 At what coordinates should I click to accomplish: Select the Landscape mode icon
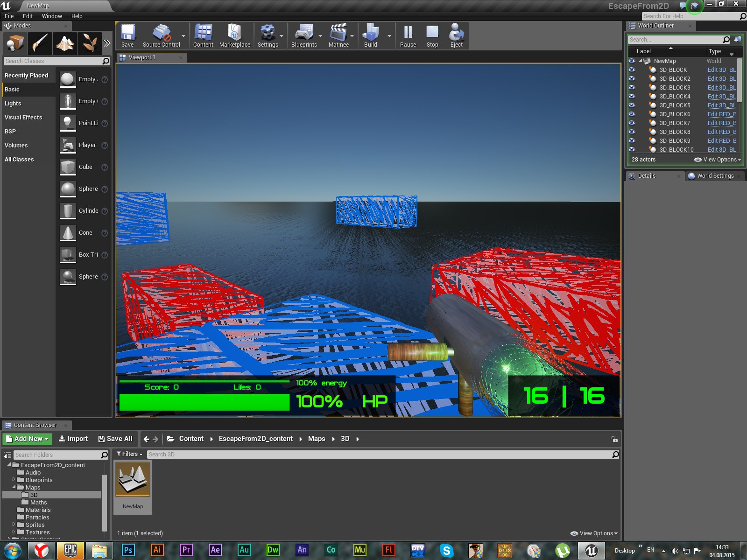65,43
